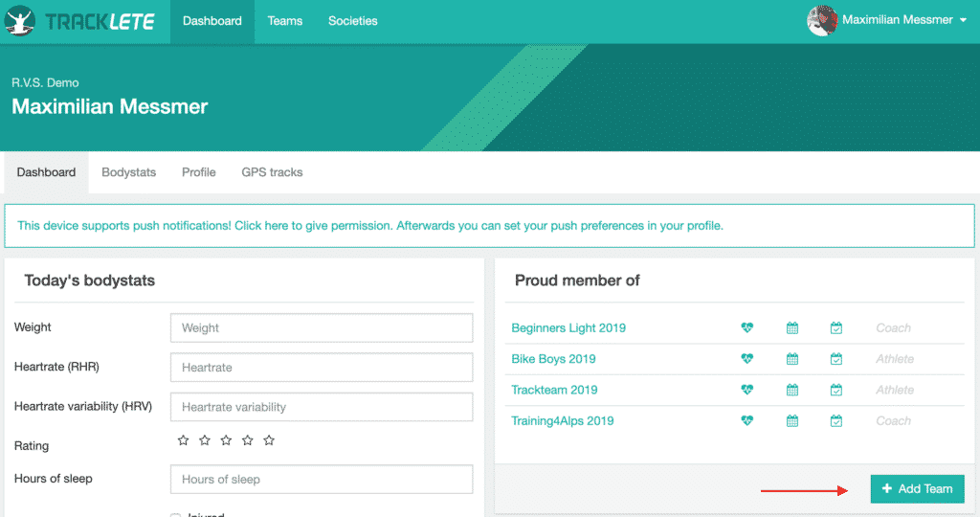Open checked calendar icon for Beginners Light 2019
The height and width of the screenshot is (517, 980).
836,327
